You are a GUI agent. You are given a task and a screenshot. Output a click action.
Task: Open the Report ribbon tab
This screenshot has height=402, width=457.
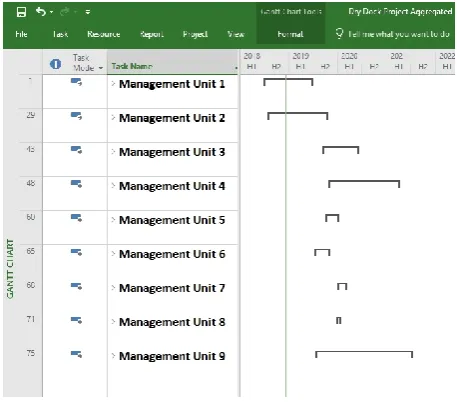click(152, 34)
